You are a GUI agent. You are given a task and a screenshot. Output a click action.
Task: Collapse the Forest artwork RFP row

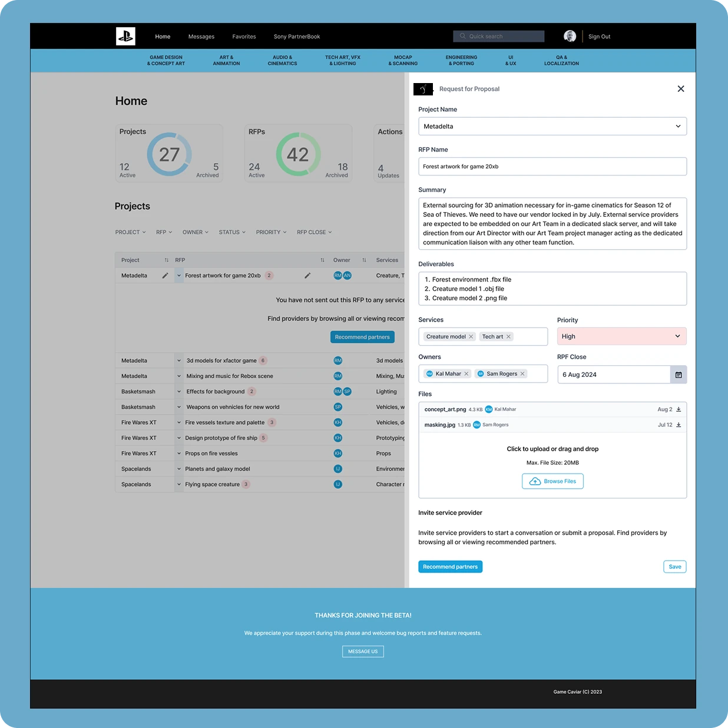[x=179, y=276]
